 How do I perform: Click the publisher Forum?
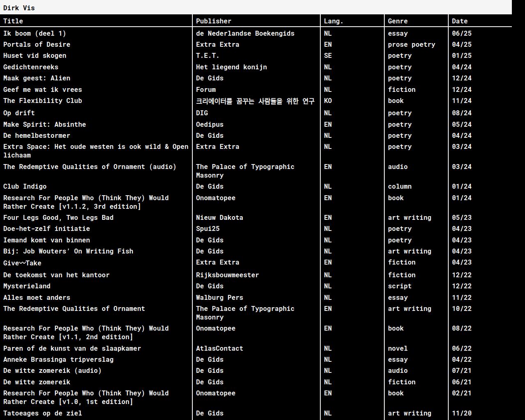point(206,89)
